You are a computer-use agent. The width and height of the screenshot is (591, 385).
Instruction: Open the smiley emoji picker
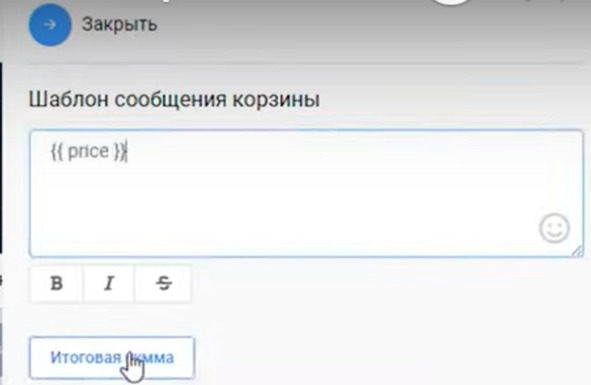pyautogui.click(x=554, y=228)
